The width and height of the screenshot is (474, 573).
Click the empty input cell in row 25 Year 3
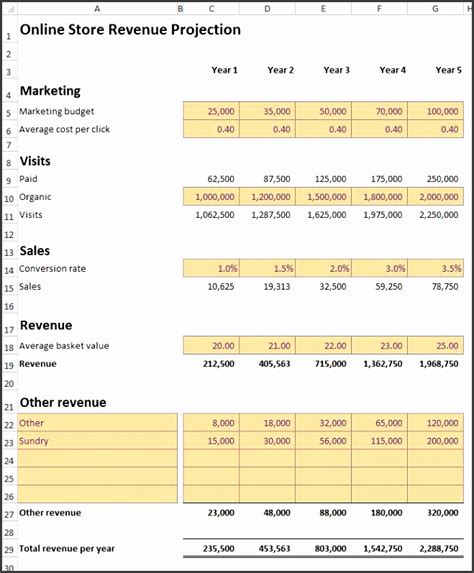323,477
